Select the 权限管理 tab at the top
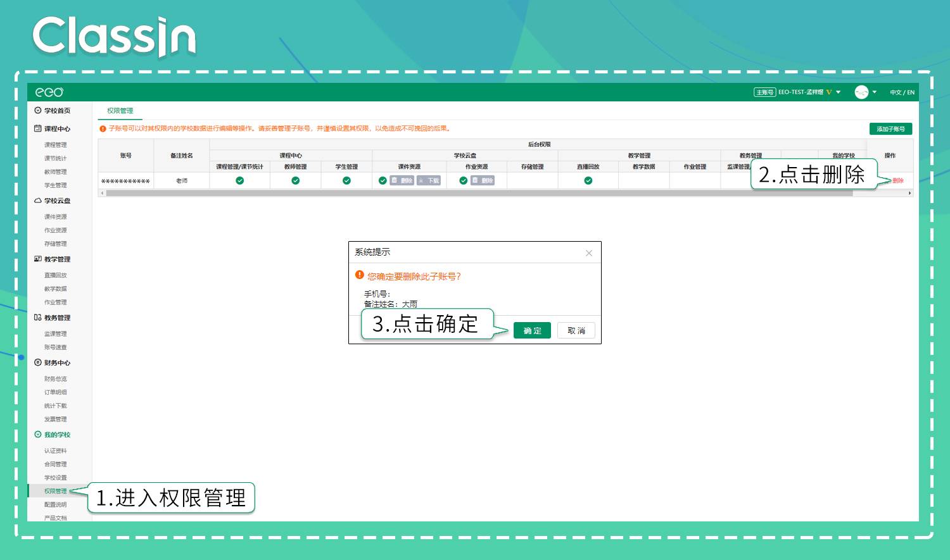The width and height of the screenshot is (950, 560). click(x=120, y=111)
